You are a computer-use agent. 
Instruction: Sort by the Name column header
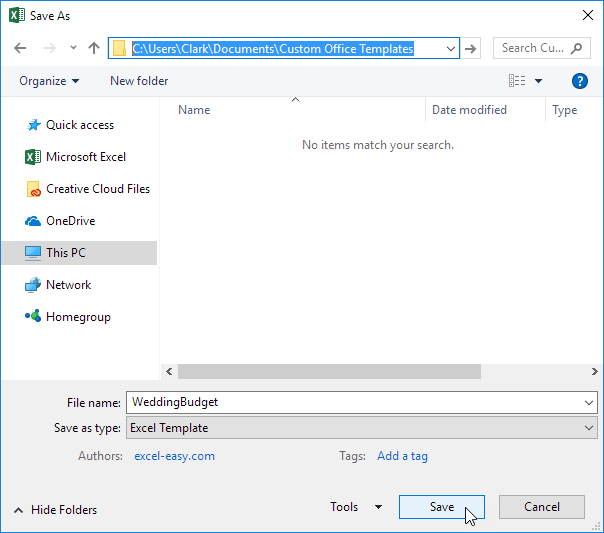coord(194,110)
